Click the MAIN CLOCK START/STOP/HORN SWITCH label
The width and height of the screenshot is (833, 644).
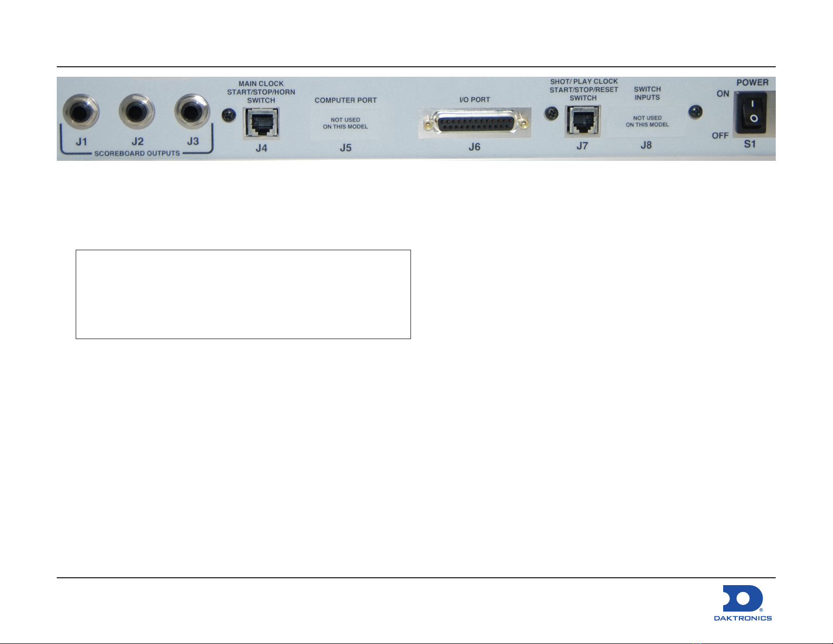[x=261, y=92]
